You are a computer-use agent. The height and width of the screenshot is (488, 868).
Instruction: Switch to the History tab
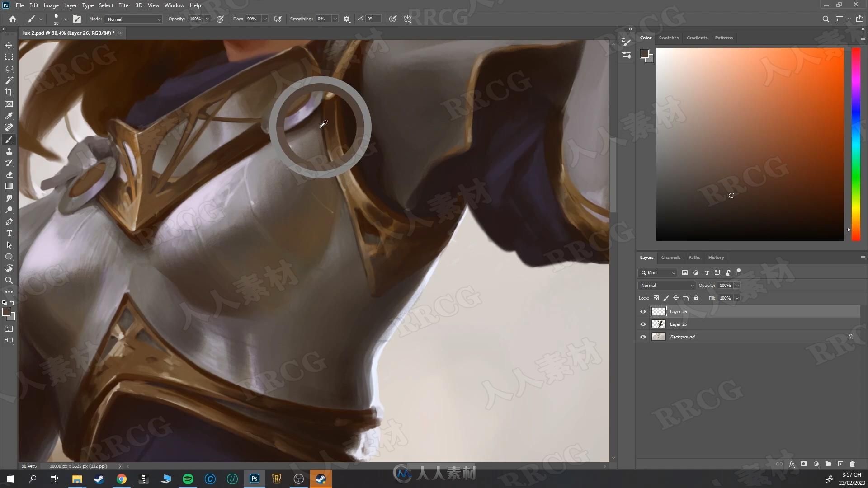tap(716, 257)
